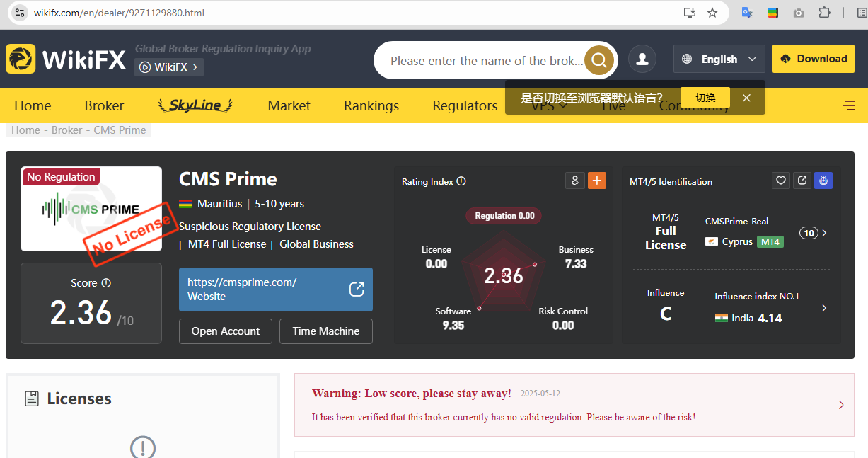Click the Time Machine button
The height and width of the screenshot is (458, 868).
[x=326, y=331]
